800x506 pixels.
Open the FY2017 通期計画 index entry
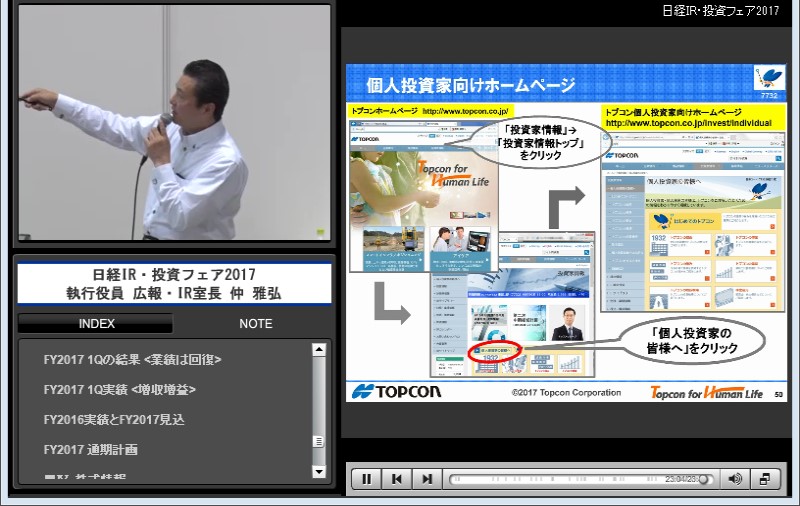[x=91, y=450]
